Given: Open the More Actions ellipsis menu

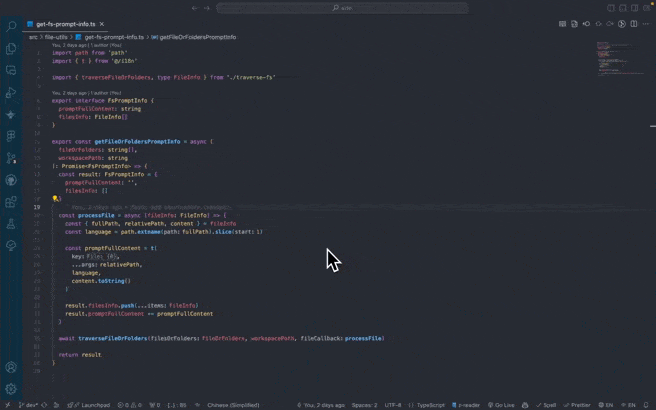Looking at the screenshot, I should [646, 24].
